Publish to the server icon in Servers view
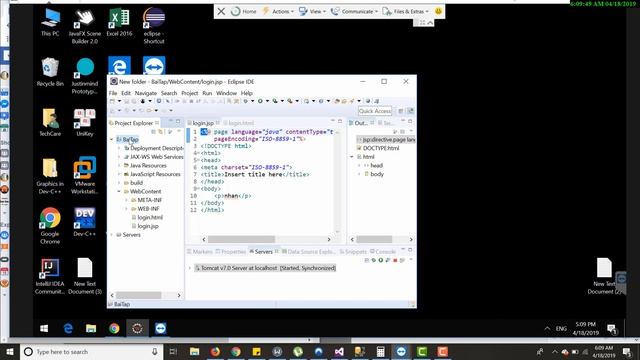Viewport: 640px width, 360px height. coord(402,260)
